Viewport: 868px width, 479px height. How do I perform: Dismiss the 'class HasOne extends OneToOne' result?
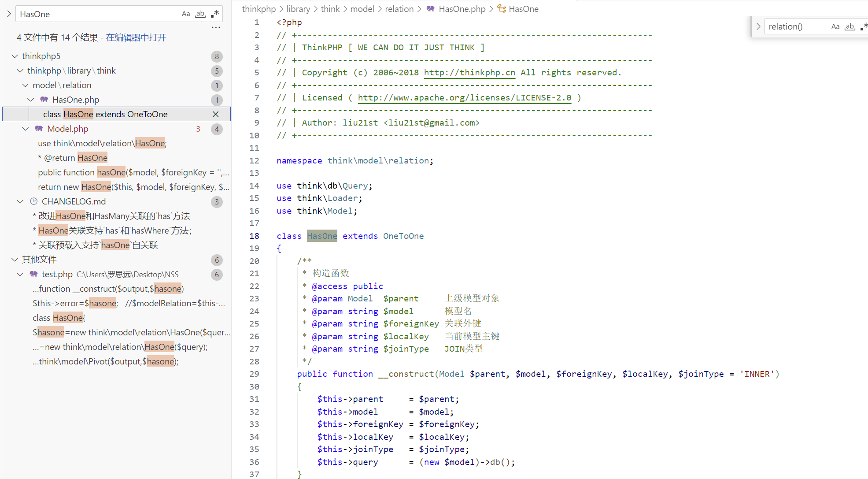tap(215, 114)
